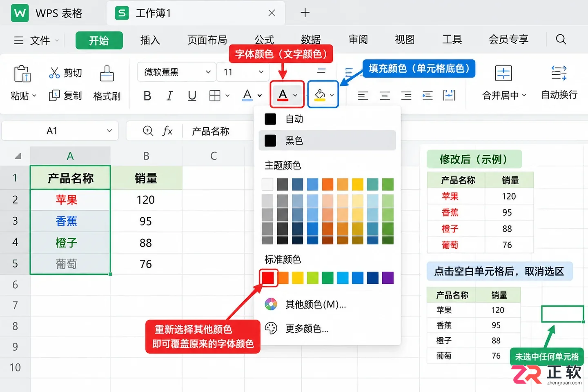The height and width of the screenshot is (392, 588).
Task: Click the fx insert function icon
Action: [x=167, y=131]
